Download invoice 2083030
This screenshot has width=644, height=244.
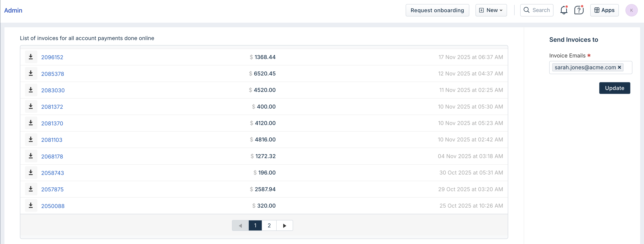coord(31,90)
